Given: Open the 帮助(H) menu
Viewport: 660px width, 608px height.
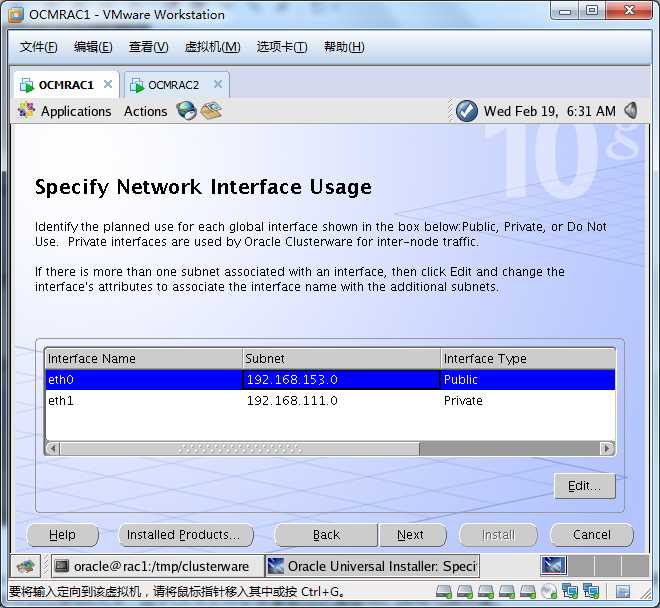Looking at the screenshot, I should pyautogui.click(x=344, y=47).
